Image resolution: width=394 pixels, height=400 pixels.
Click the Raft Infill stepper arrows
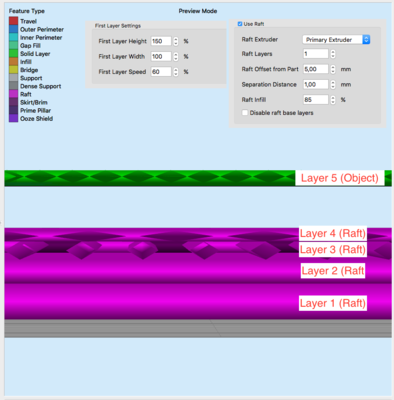(x=333, y=100)
